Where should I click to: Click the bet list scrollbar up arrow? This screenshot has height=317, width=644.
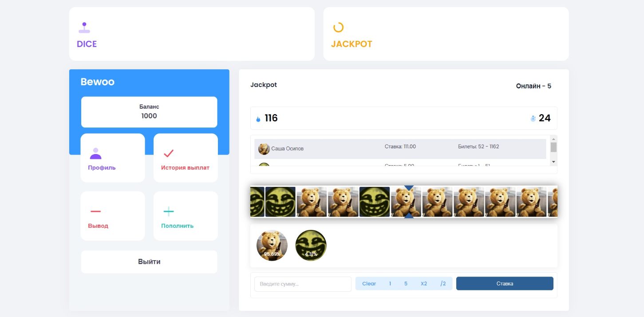(553, 139)
